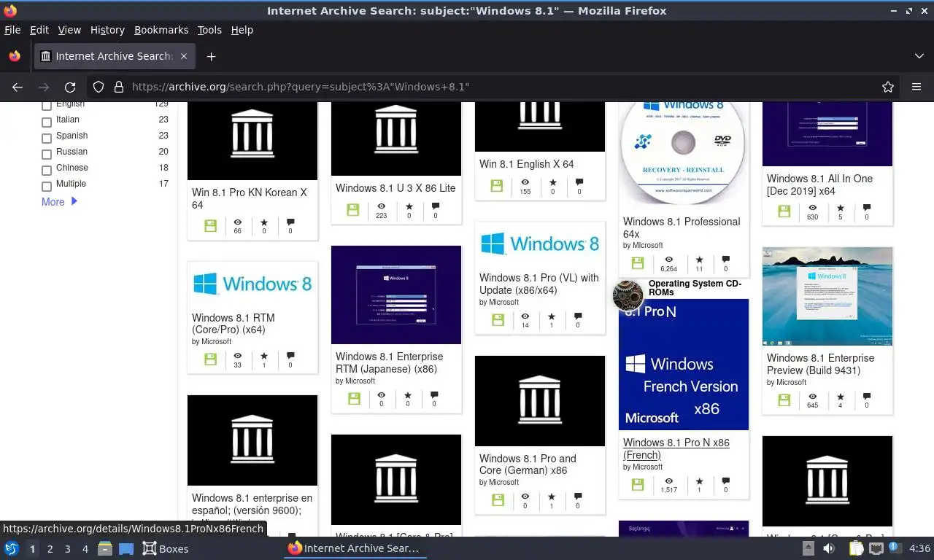Viewport: 934px width, 560px height.
Task: Open a new browser tab
Action: point(211,56)
